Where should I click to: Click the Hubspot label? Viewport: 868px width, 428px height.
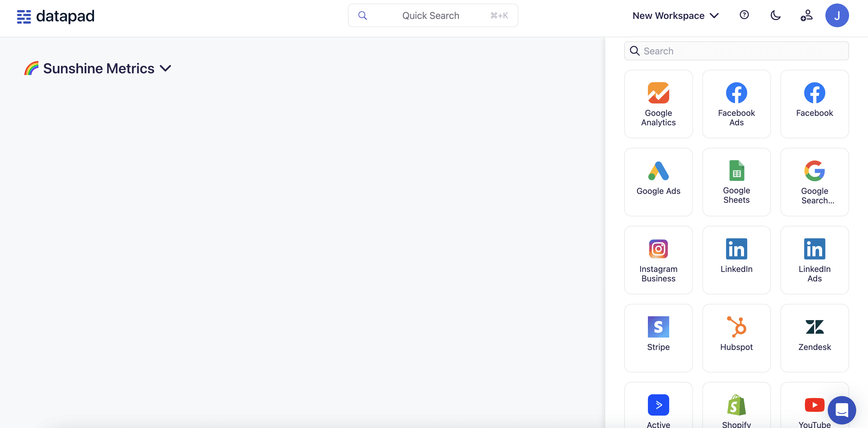[x=736, y=347]
